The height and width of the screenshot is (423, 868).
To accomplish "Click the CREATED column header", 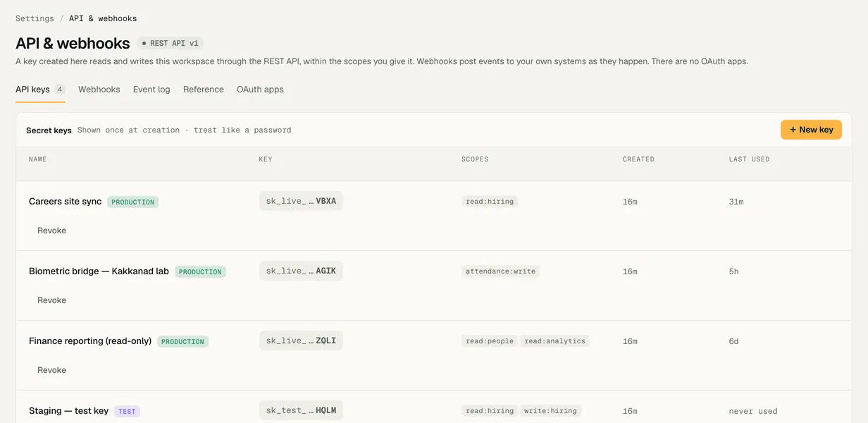I will point(638,159).
